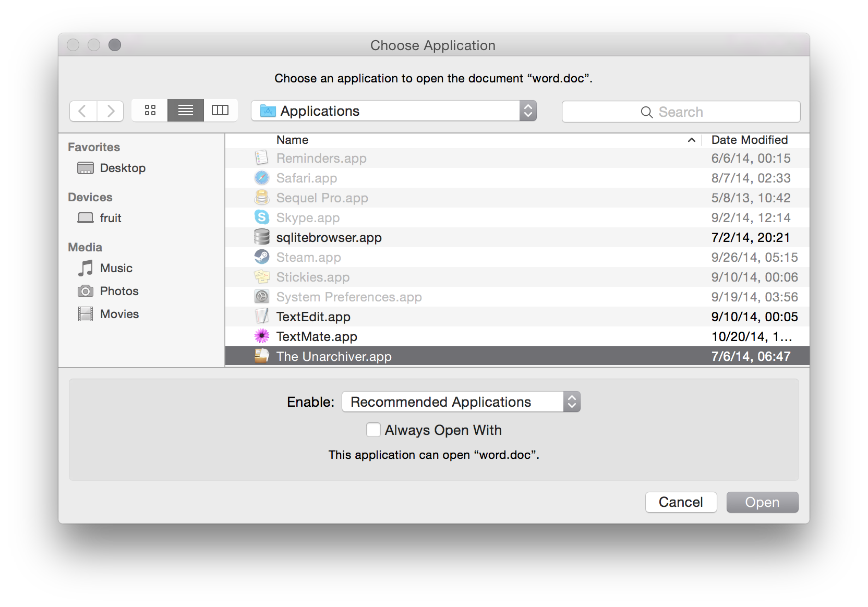Click the Sequel Pro.app icon
The image size is (868, 607).
coord(262,198)
